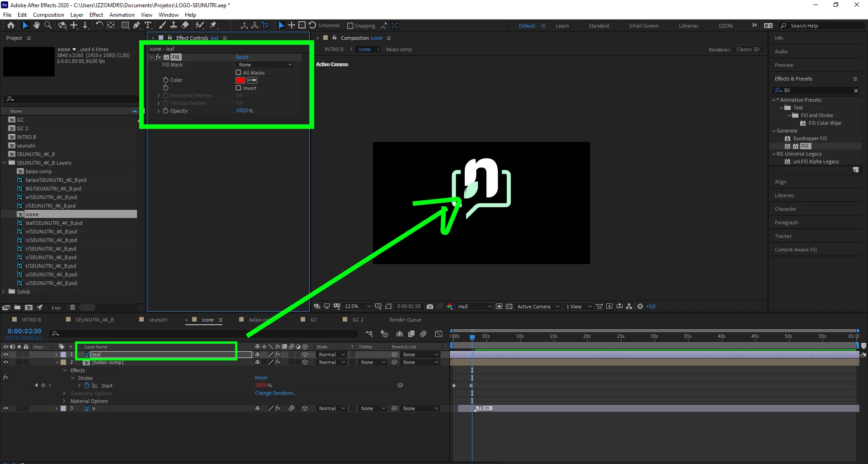Image resolution: width=868 pixels, height=464 pixels.
Task: Hide layer 3 'n' with its eye icon
Action: click(x=6, y=408)
